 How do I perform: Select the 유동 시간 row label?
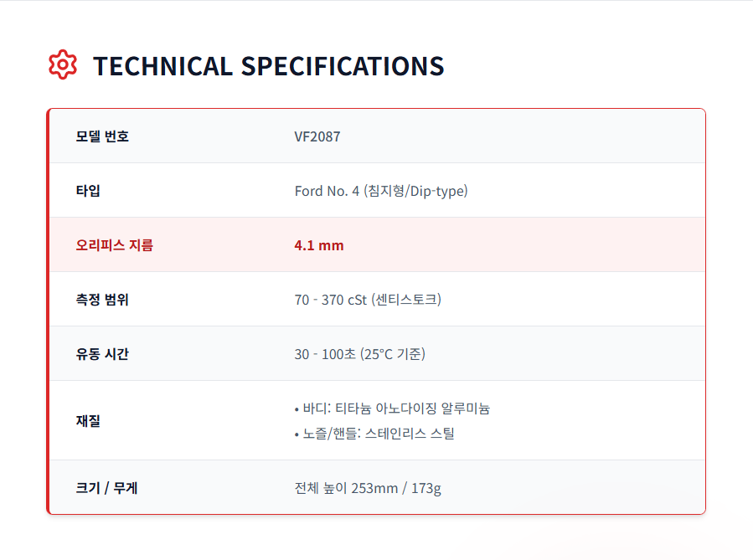(102, 354)
